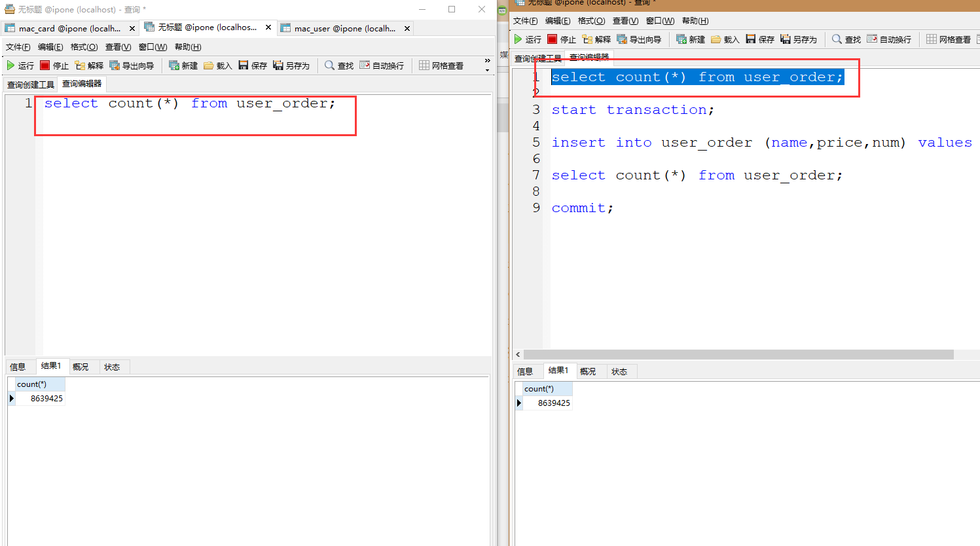
Task: Open Export Wizard (导出向导) in left window
Action: tap(132, 65)
